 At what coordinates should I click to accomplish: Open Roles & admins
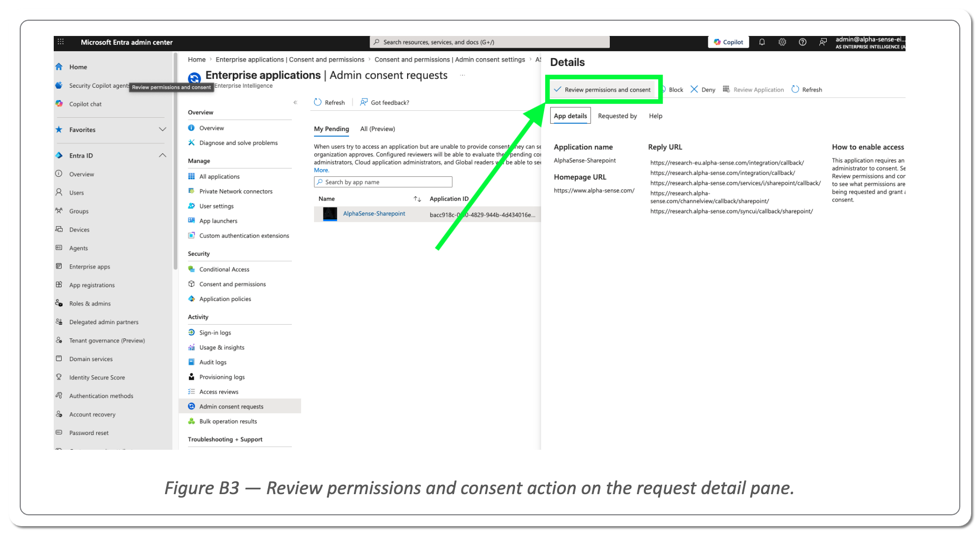coord(90,303)
